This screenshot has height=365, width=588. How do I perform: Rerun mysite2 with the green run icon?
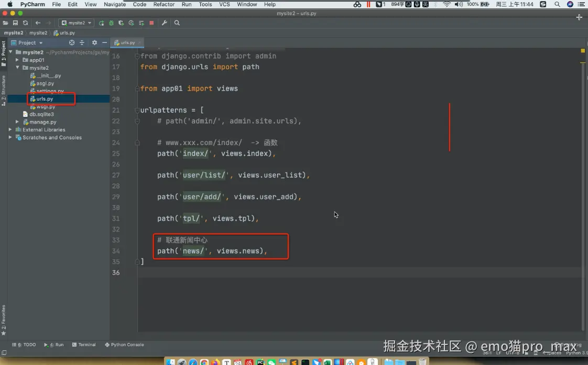pyautogui.click(x=101, y=23)
